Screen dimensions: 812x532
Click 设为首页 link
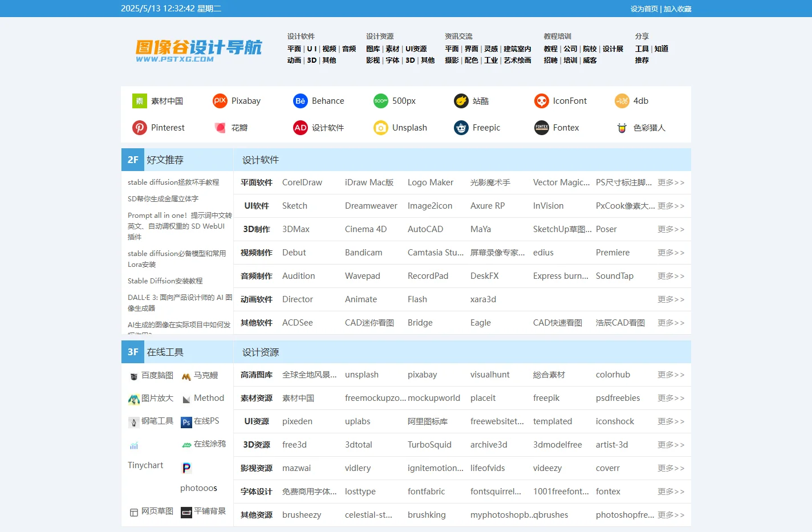[644, 9]
